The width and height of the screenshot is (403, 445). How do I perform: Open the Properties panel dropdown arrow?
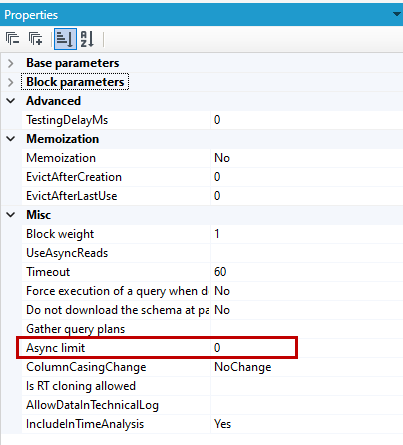pos(397,14)
